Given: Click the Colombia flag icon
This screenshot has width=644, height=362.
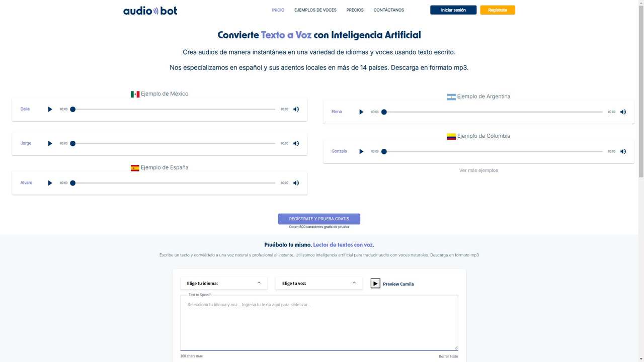Looking at the screenshot, I should [x=451, y=136].
